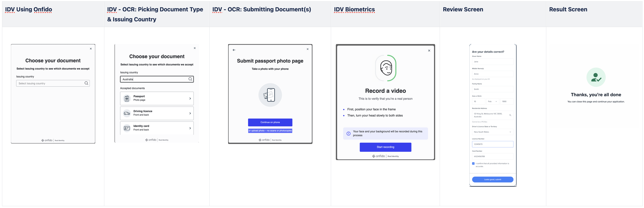Click the info icon in the recording notice
This screenshot has height=208, width=644.
(x=348, y=133)
